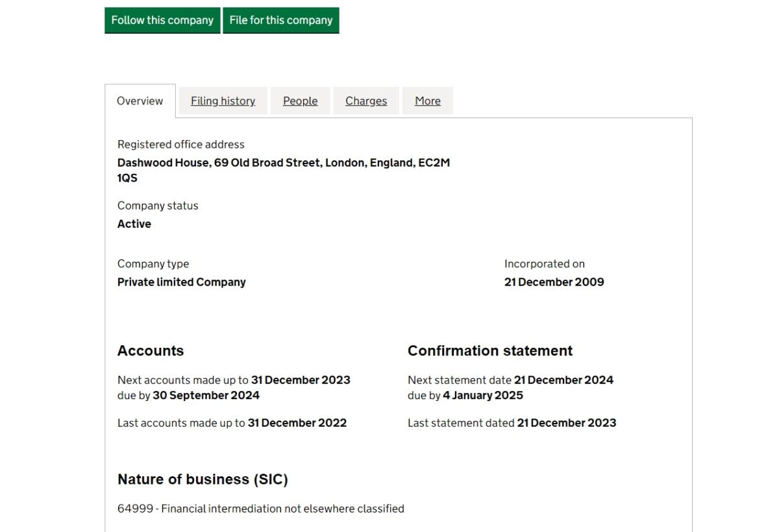
Task: Click the 30 September 2024 accounts due date
Action: (x=206, y=395)
